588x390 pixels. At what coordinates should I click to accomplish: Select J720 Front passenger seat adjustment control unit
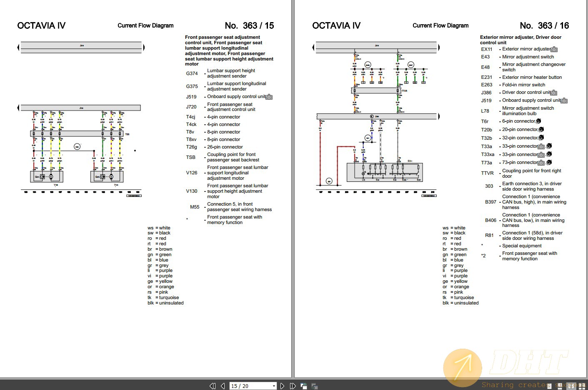(220, 107)
